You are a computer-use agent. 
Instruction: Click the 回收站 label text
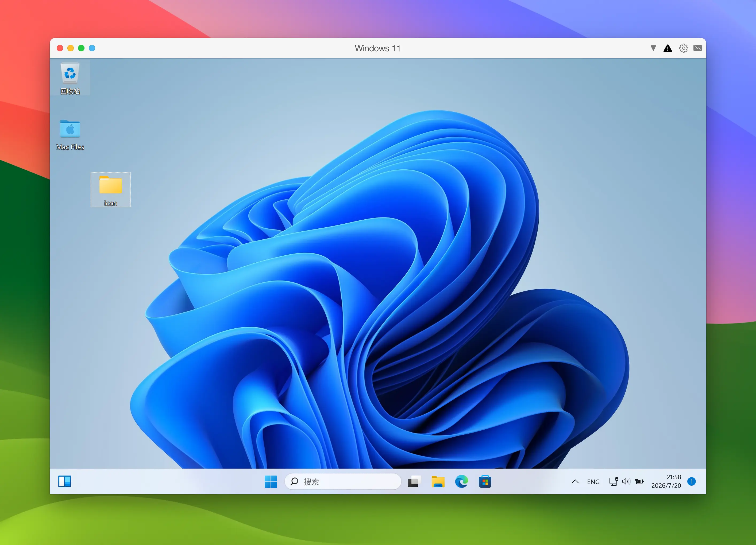pyautogui.click(x=70, y=91)
